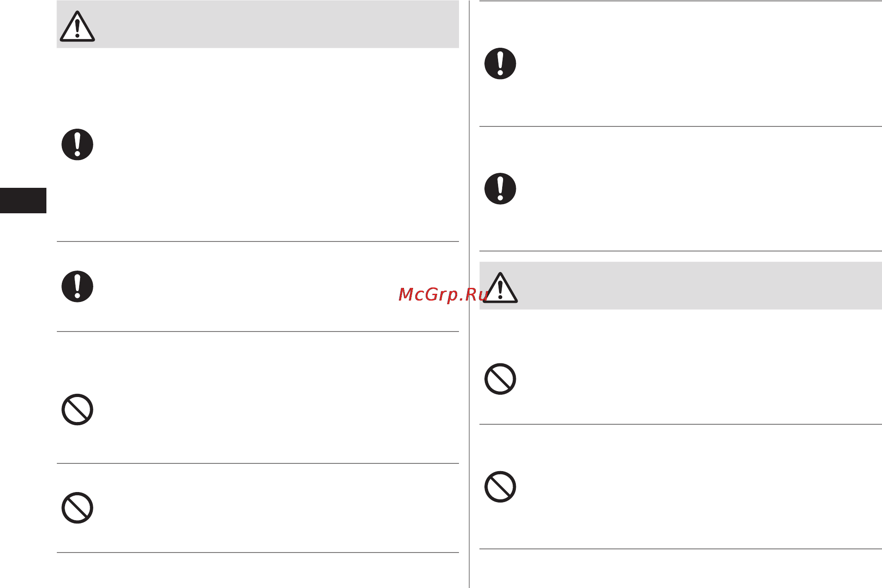Screen dimensions: 882x588
Task: Select the second exclamation icon in right column
Action: coord(500,189)
